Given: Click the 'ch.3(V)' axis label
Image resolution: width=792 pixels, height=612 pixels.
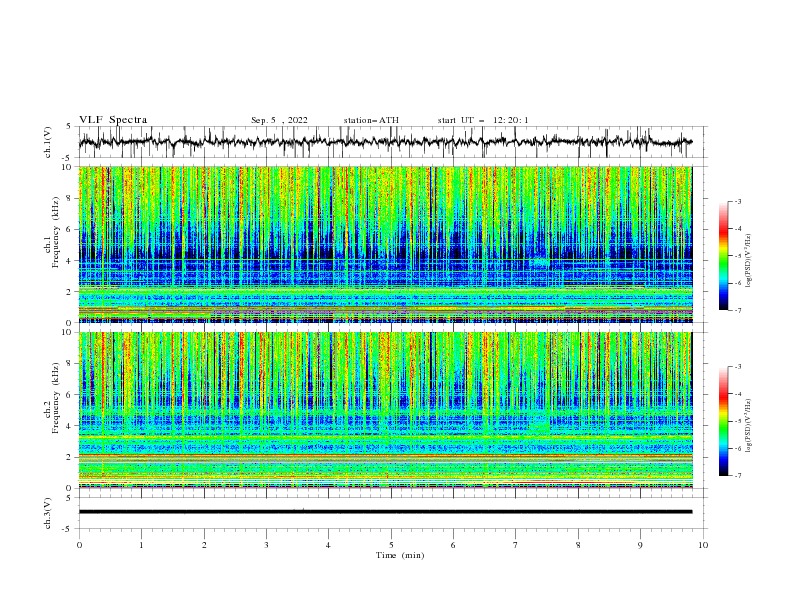Looking at the screenshot, I should (x=48, y=513).
